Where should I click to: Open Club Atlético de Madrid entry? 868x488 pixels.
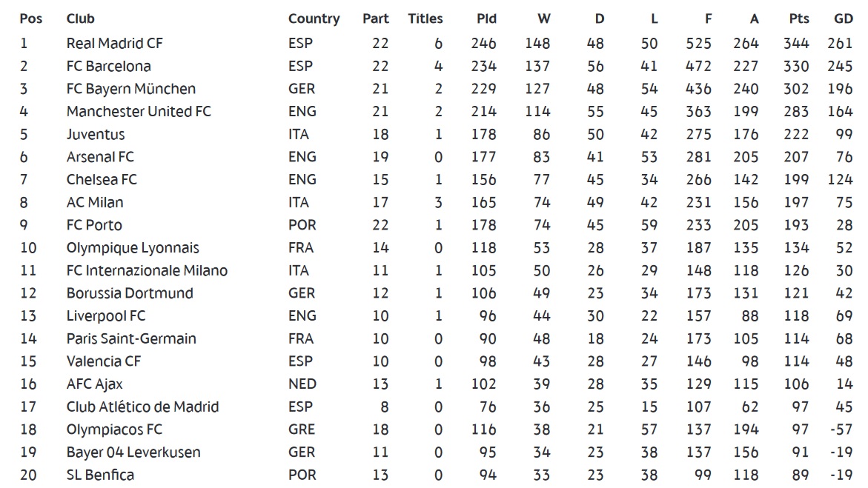point(142,407)
